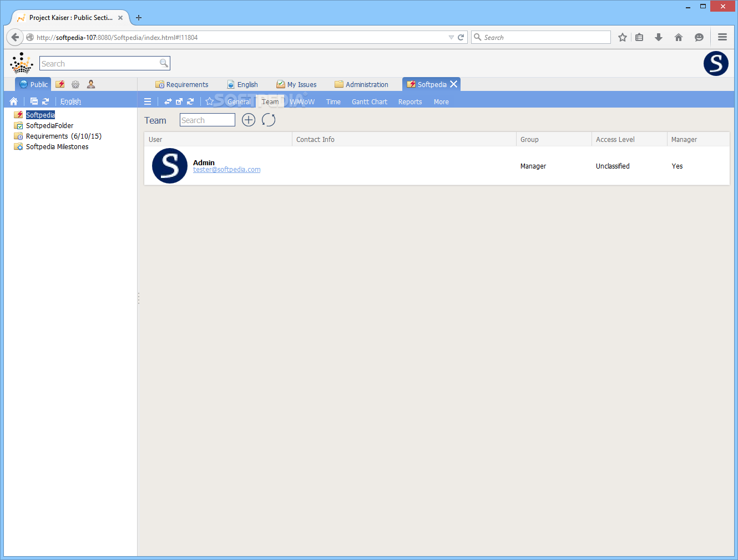Open the General view
The image size is (738, 560).
pos(239,102)
